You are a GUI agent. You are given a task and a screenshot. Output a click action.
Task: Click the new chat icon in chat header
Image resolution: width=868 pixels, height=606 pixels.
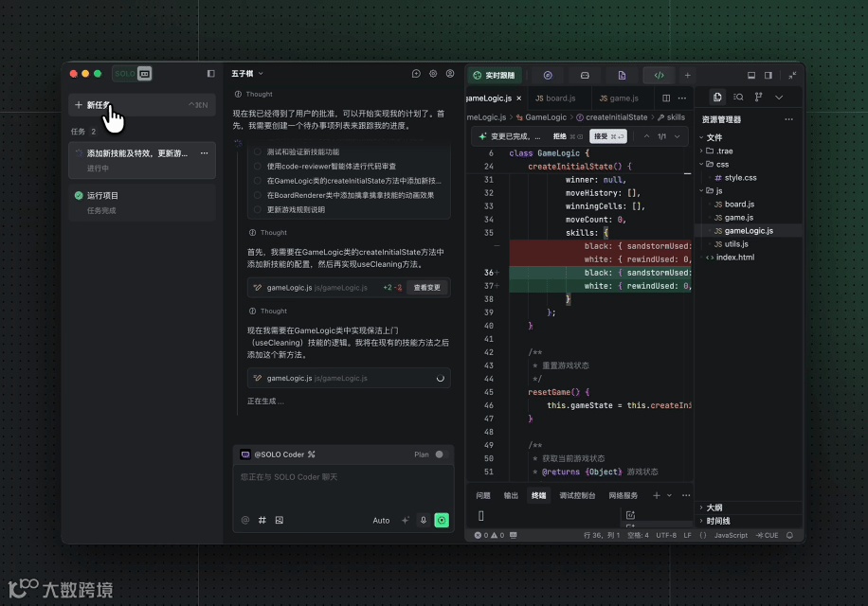(416, 74)
